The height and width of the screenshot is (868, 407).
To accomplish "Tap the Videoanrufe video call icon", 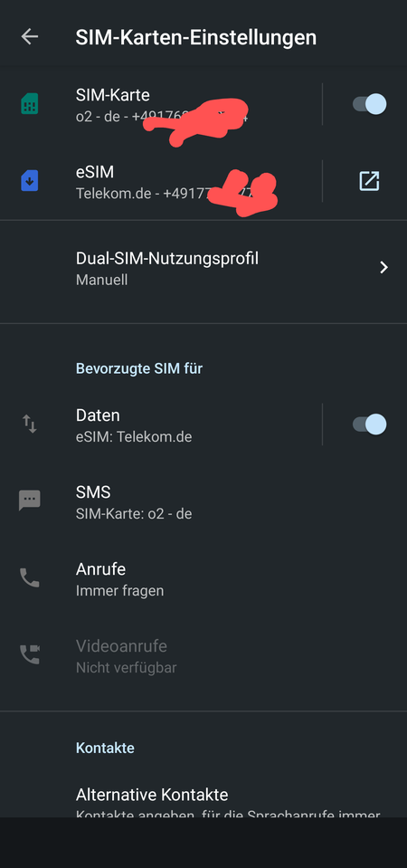I will 29,655.
